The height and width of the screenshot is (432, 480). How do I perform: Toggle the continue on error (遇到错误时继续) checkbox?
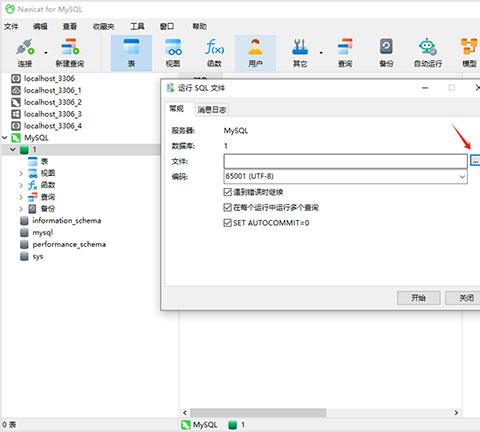[227, 192]
